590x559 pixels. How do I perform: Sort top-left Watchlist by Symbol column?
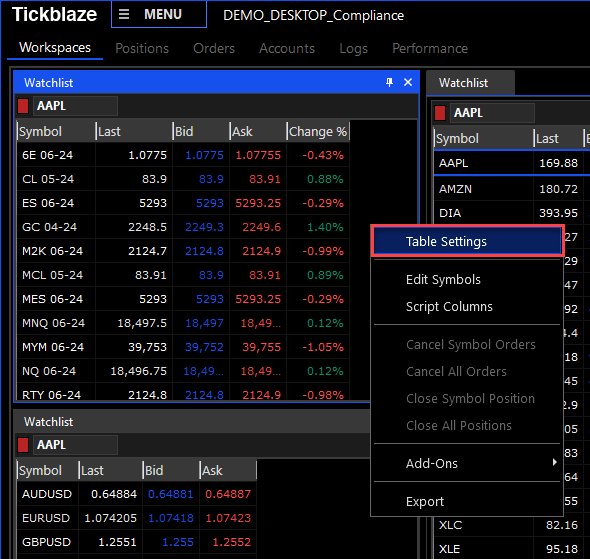(56, 132)
